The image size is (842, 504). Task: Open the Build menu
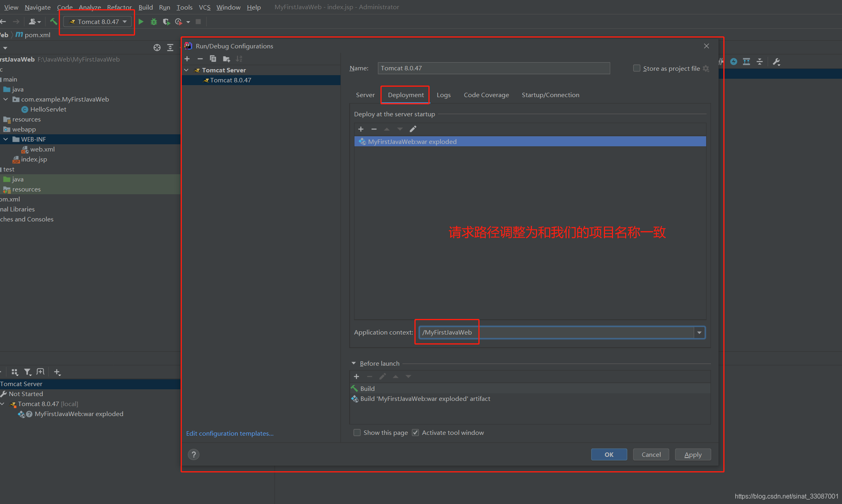(145, 7)
